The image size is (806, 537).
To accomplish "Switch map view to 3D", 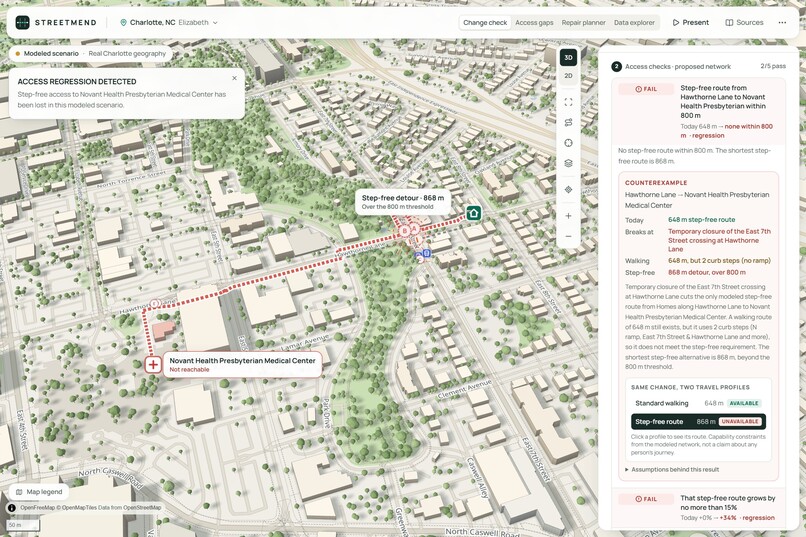I will point(568,58).
